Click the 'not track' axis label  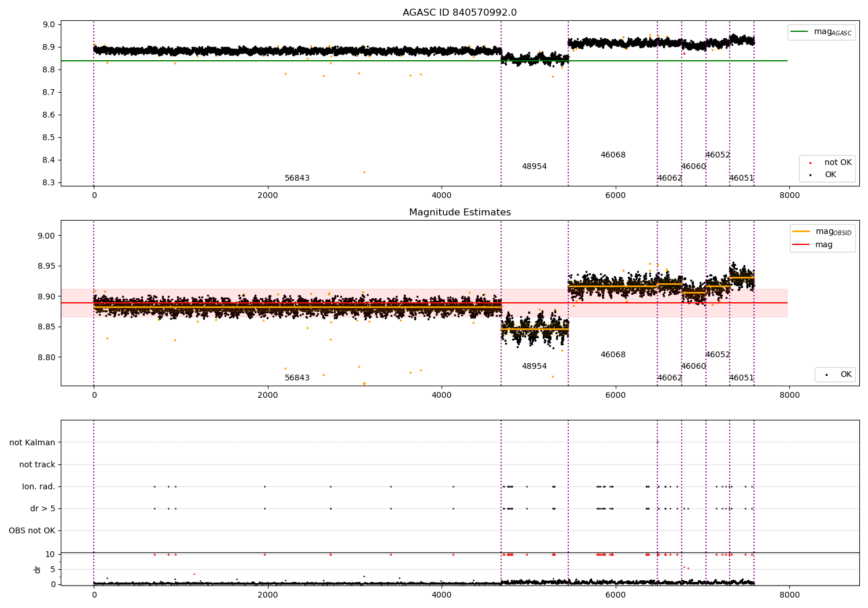(x=37, y=464)
